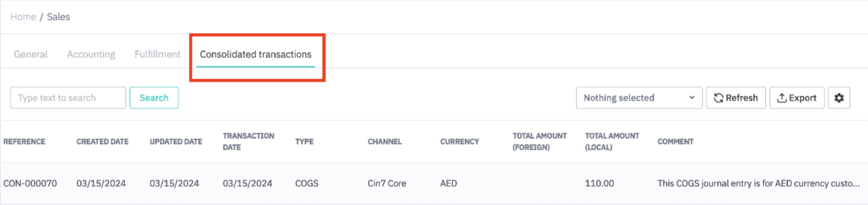This screenshot has width=868, height=205.
Task: Navigate to Home breadcrumb link
Action: click(x=23, y=17)
